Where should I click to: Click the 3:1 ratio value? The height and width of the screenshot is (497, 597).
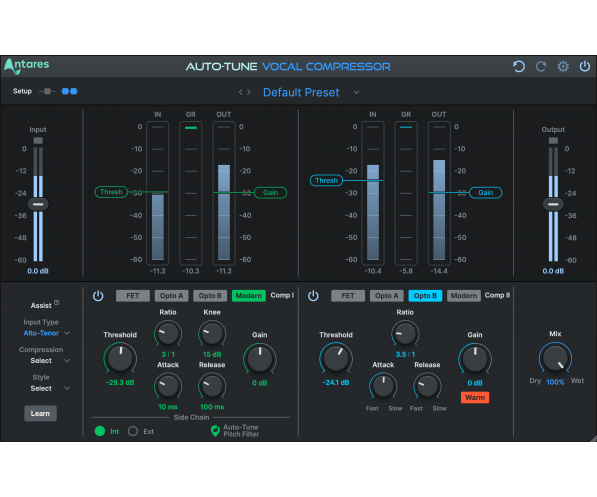click(x=168, y=354)
